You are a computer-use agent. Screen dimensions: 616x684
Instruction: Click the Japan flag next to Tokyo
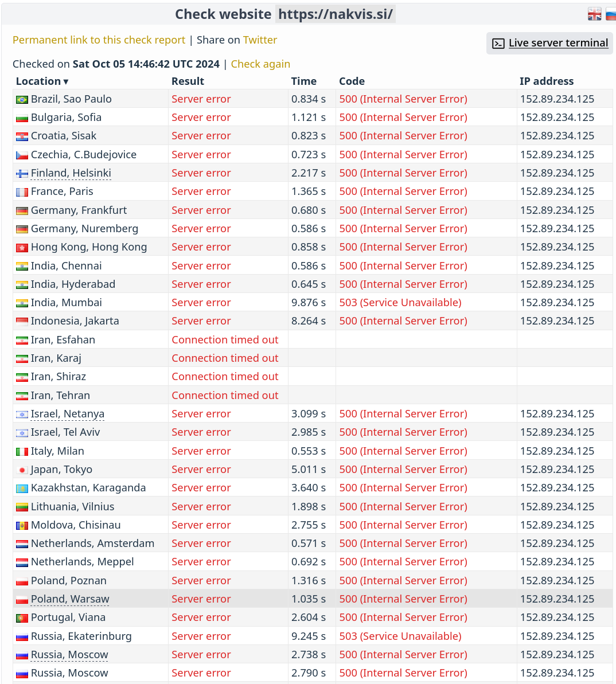point(22,470)
